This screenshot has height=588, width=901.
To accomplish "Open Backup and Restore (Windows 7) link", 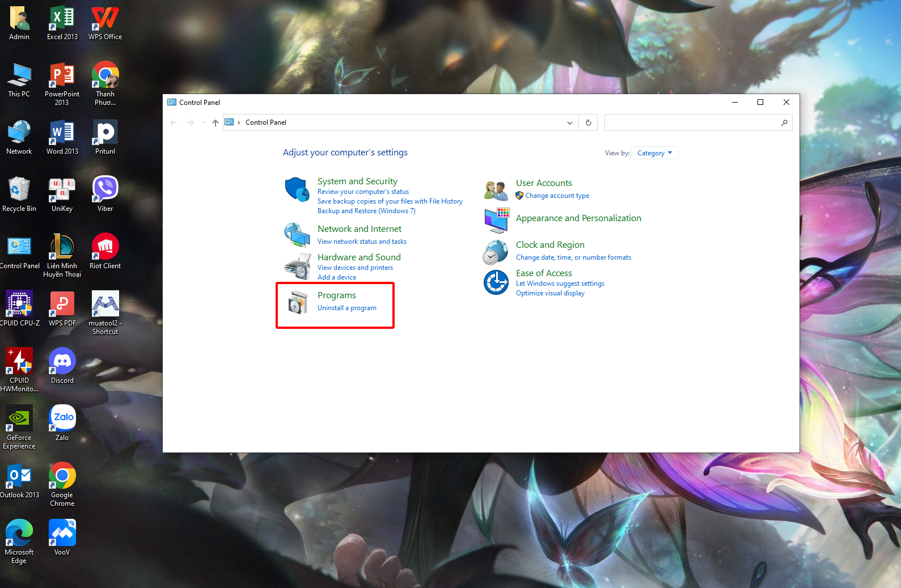I will (x=366, y=211).
